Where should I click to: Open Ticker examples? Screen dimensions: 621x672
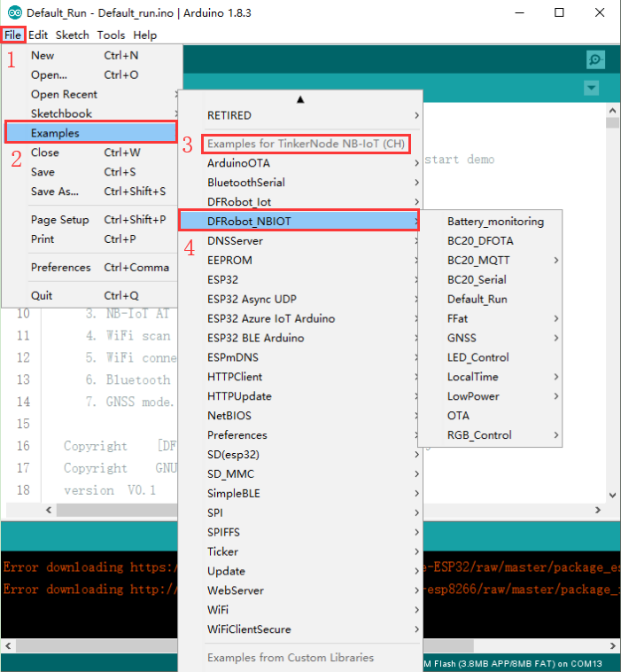pyautogui.click(x=300, y=551)
